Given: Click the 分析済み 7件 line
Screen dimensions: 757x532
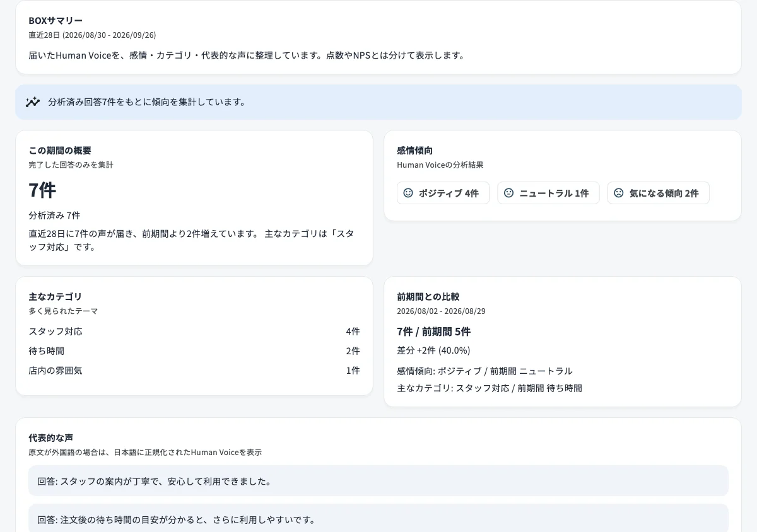Looking at the screenshot, I should click(54, 216).
